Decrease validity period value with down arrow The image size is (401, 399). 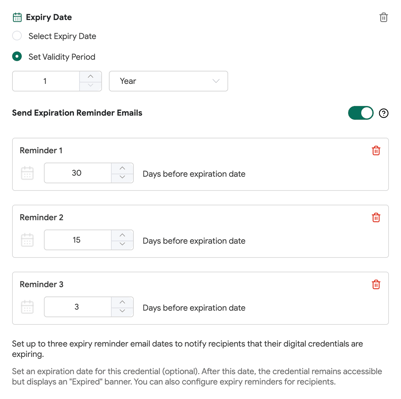tap(90, 86)
